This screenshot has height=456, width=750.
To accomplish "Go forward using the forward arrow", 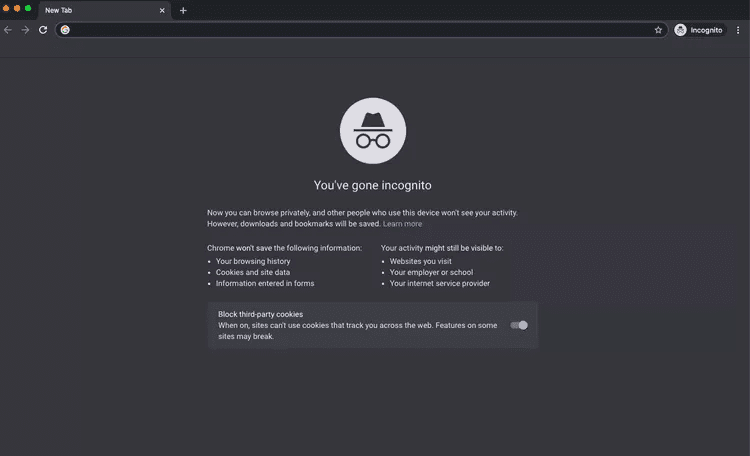I will (25, 30).
